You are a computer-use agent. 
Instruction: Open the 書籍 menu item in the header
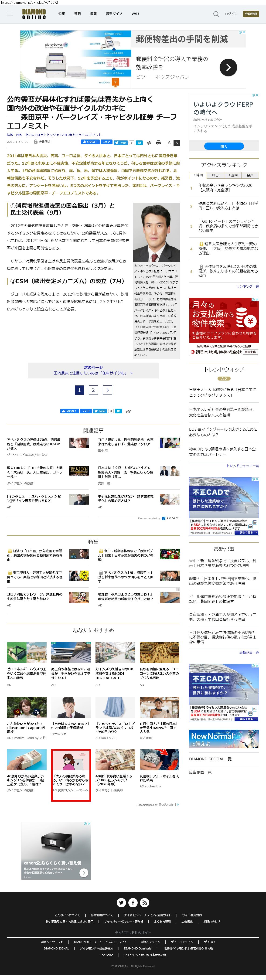(93, 14)
